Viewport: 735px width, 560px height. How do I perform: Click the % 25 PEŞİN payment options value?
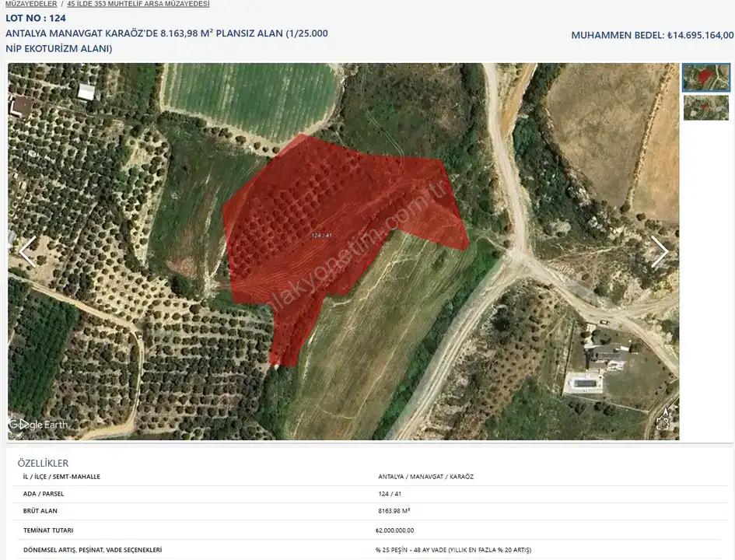pos(453,550)
